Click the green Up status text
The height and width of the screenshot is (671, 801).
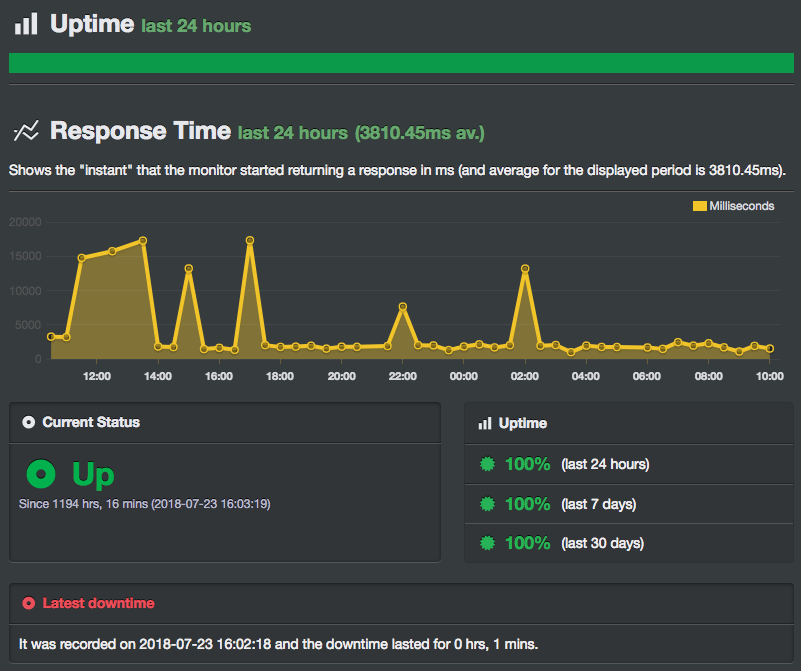click(x=93, y=475)
